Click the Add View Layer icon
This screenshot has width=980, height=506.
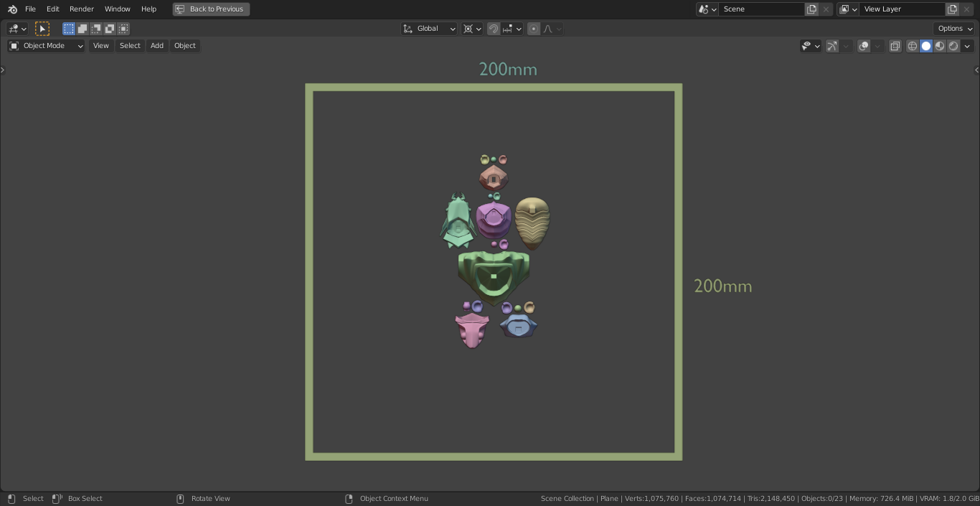(x=952, y=9)
